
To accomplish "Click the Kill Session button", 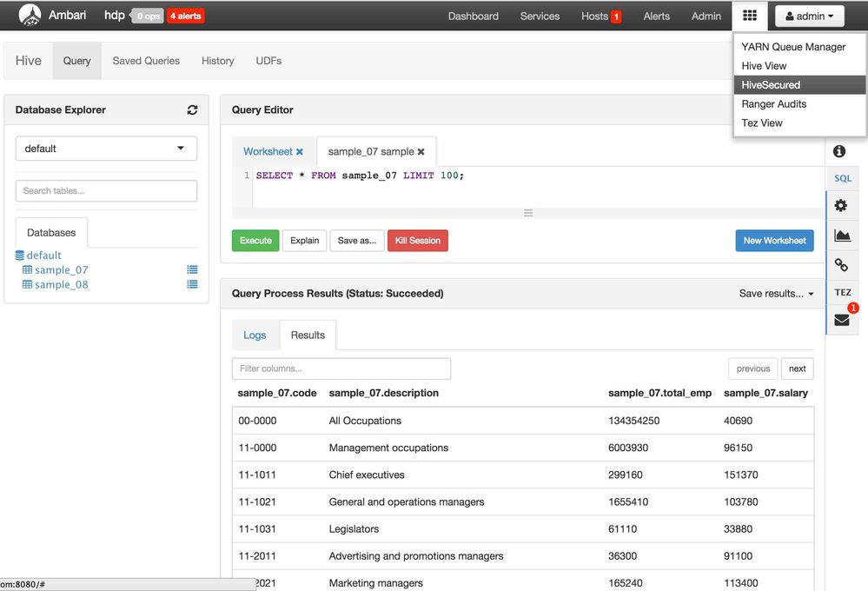I will pyautogui.click(x=418, y=241).
